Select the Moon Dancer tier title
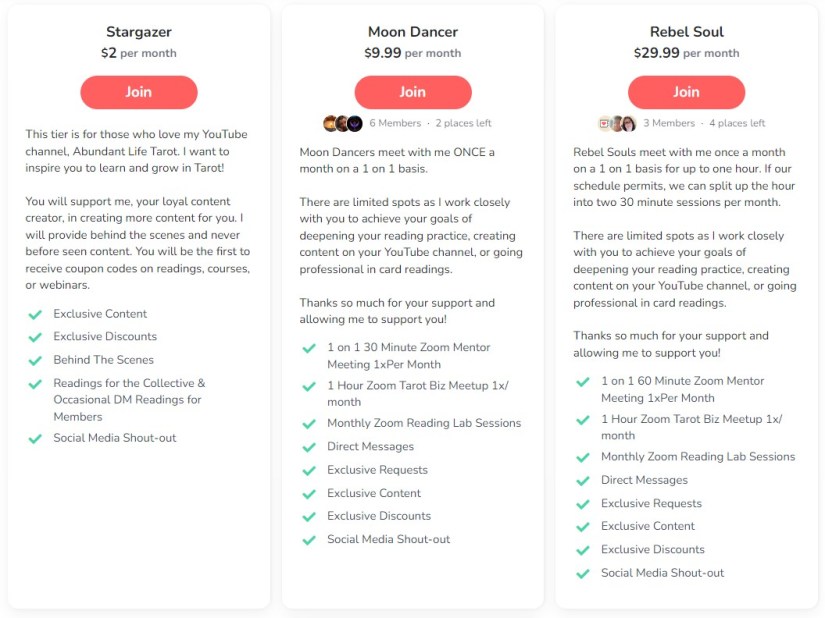Image resolution: width=825 pixels, height=618 pixels. [413, 32]
